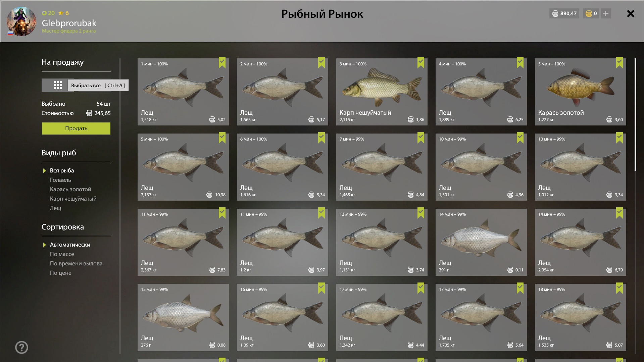Click Выбрать всё tooltip button
Image resolution: width=644 pixels, height=362 pixels.
click(x=98, y=85)
